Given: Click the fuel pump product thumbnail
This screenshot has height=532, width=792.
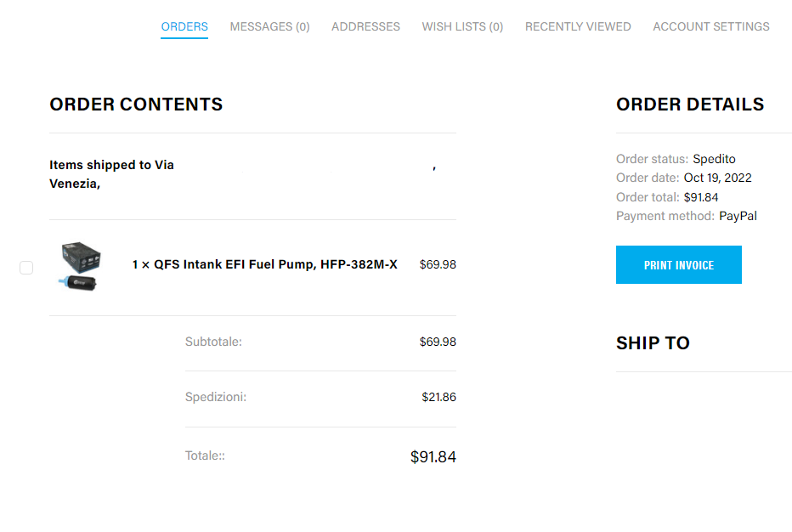Looking at the screenshot, I should 81,266.
